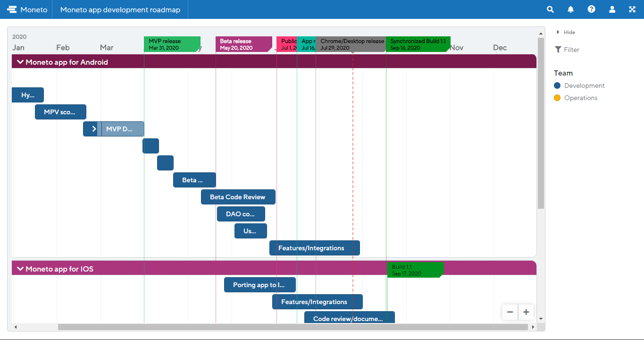The width and height of the screenshot is (644, 340).
Task: Open the search icon in header
Action: coord(550,9)
